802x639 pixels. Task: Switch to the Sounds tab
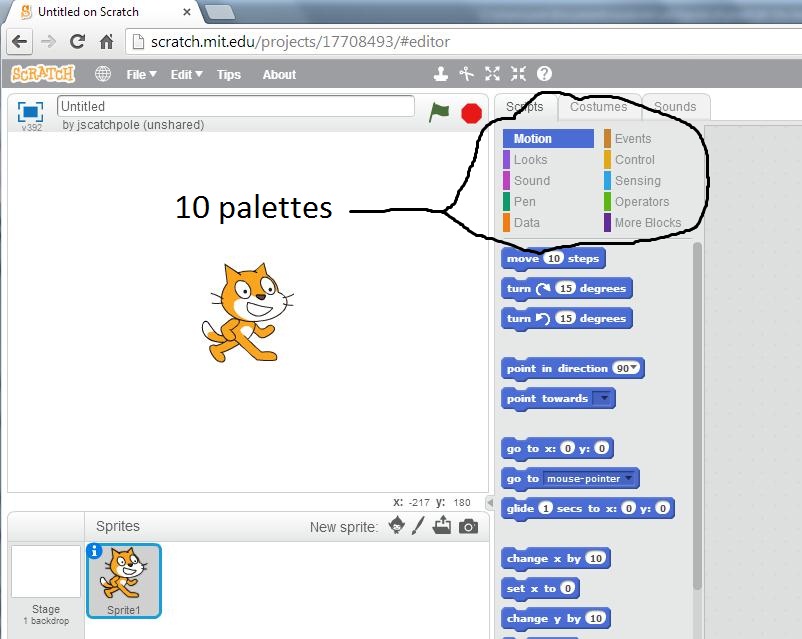pyautogui.click(x=675, y=106)
